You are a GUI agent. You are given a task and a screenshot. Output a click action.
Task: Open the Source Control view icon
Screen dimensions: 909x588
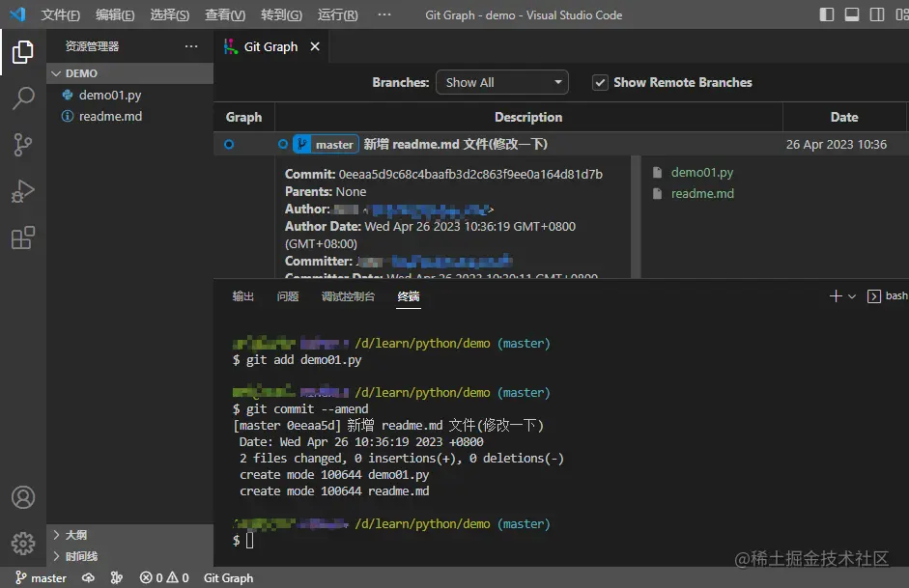(x=23, y=145)
